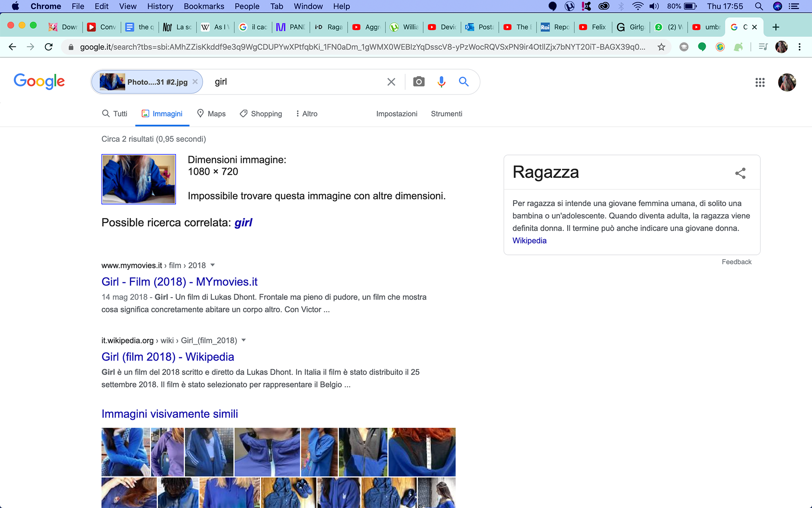Open the Apple menu

[15, 6]
